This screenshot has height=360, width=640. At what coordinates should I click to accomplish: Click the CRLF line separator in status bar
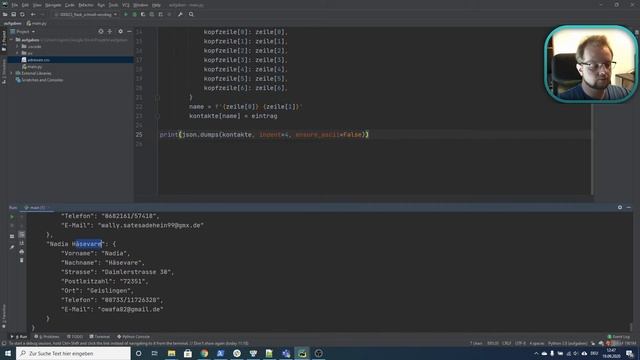(507, 343)
